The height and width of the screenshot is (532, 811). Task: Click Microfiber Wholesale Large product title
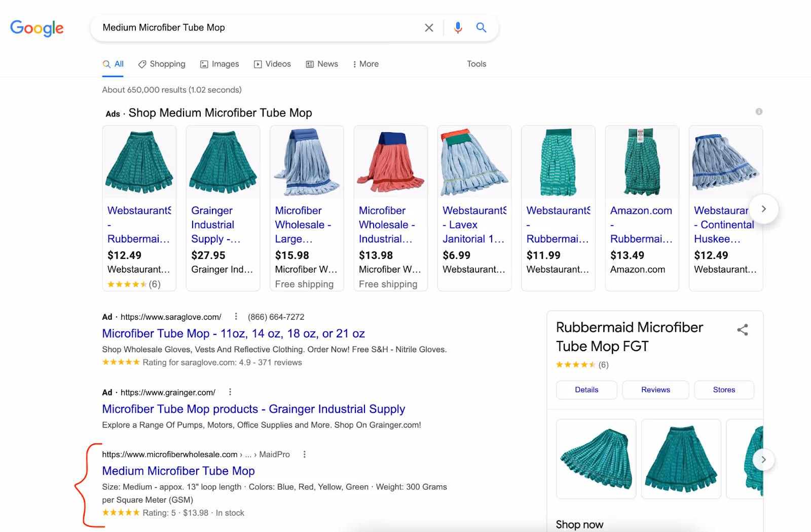click(303, 224)
